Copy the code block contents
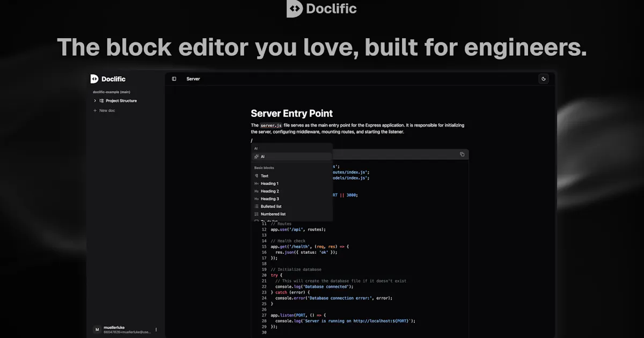 (x=462, y=155)
